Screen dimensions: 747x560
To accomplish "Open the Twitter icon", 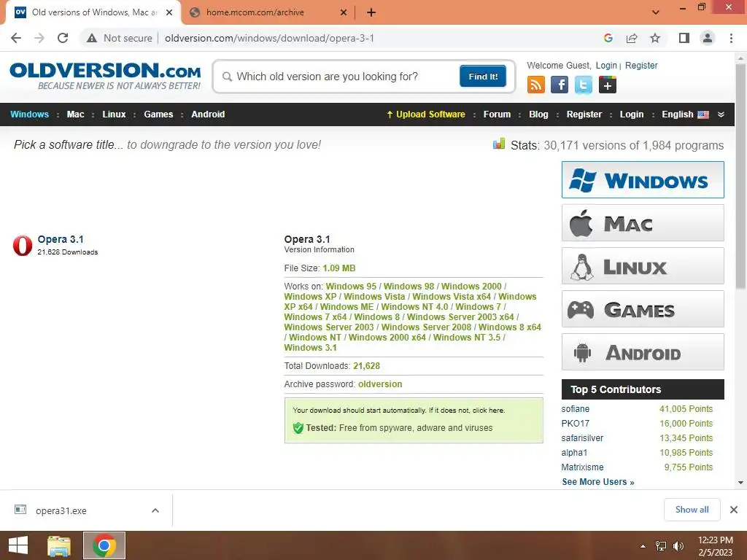I will tap(583, 85).
